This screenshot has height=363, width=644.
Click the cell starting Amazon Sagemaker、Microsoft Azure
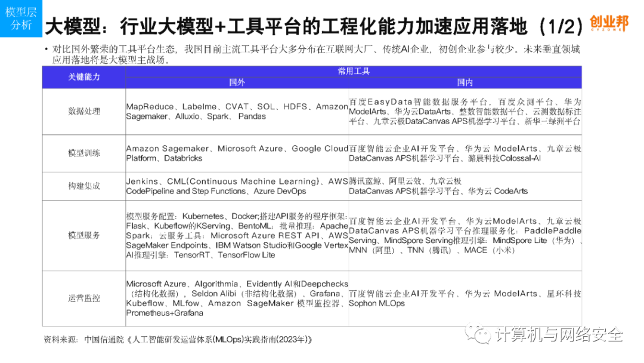237,153
